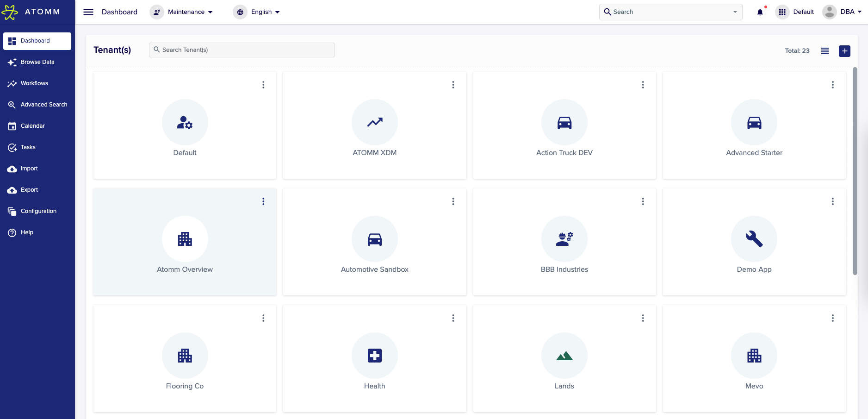Open the English language dropdown
This screenshot has height=419, width=868.
pyautogui.click(x=263, y=12)
